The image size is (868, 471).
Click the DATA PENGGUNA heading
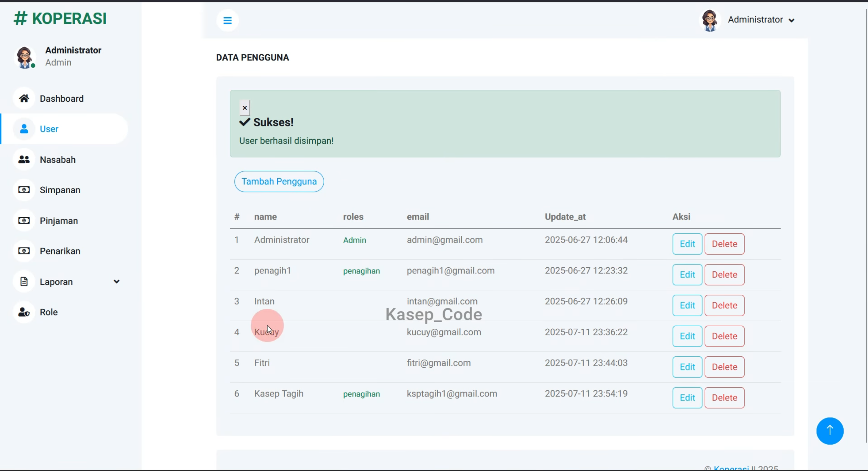point(252,58)
